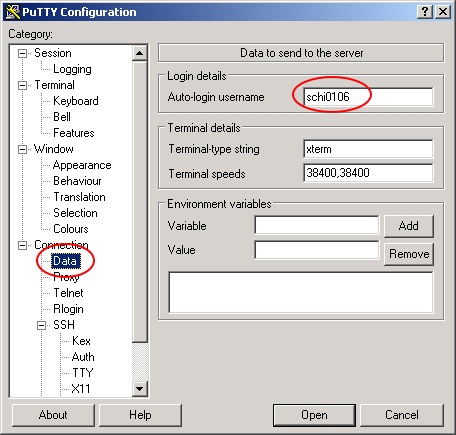Click the environment Variable input box
Image resolution: width=456 pixels, height=435 pixels.
coord(317,225)
